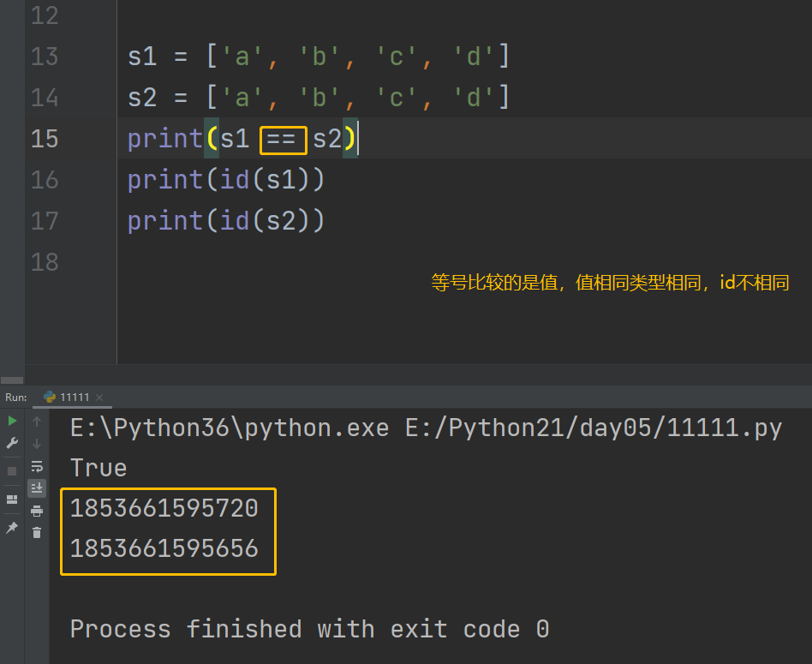Image resolution: width=812 pixels, height=664 pixels.
Task: Rerun the 11111 script
Action: click(12, 421)
